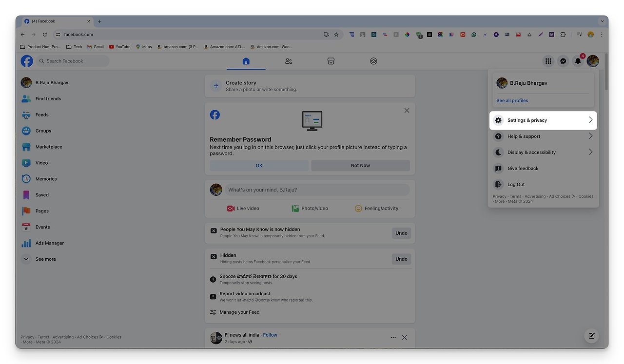Open B.Raju Bhargav profile in account menu
This screenshot has height=364, width=624.
tap(543, 83)
